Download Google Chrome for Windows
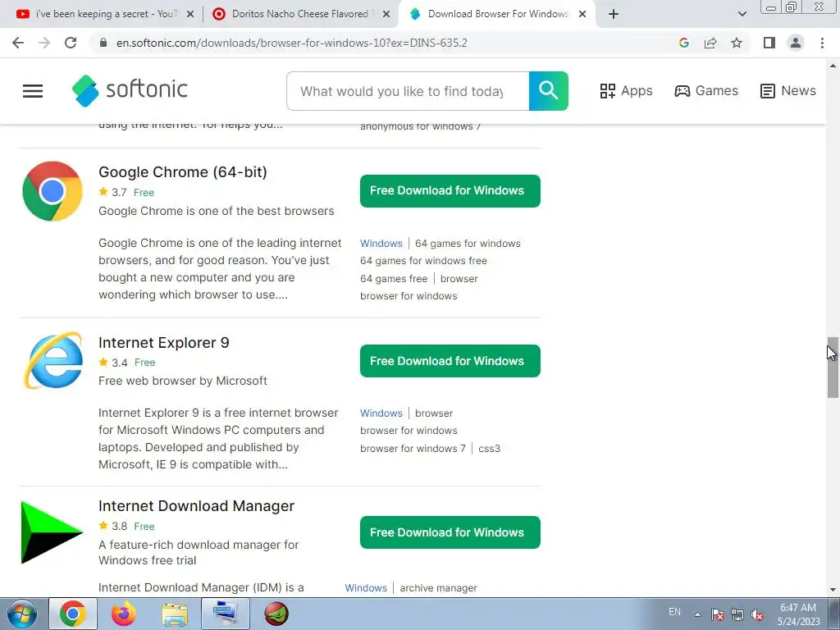Image resolution: width=840 pixels, height=630 pixels. tap(450, 190)
